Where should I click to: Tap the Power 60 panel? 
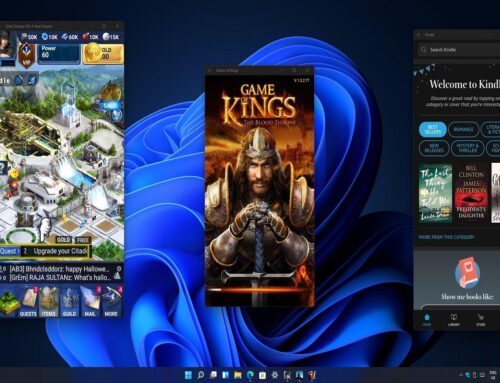[59, 53]
